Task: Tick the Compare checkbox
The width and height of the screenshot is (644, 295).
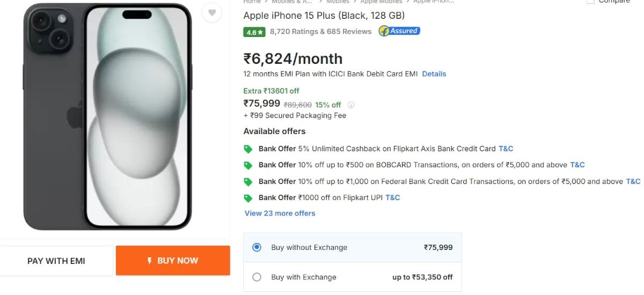Action: 590,2
